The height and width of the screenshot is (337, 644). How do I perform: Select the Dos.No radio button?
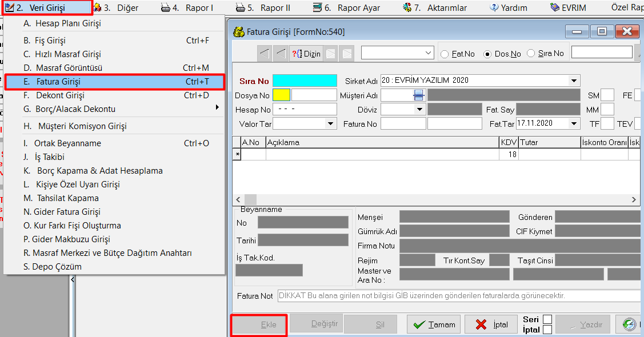point(487,54)
